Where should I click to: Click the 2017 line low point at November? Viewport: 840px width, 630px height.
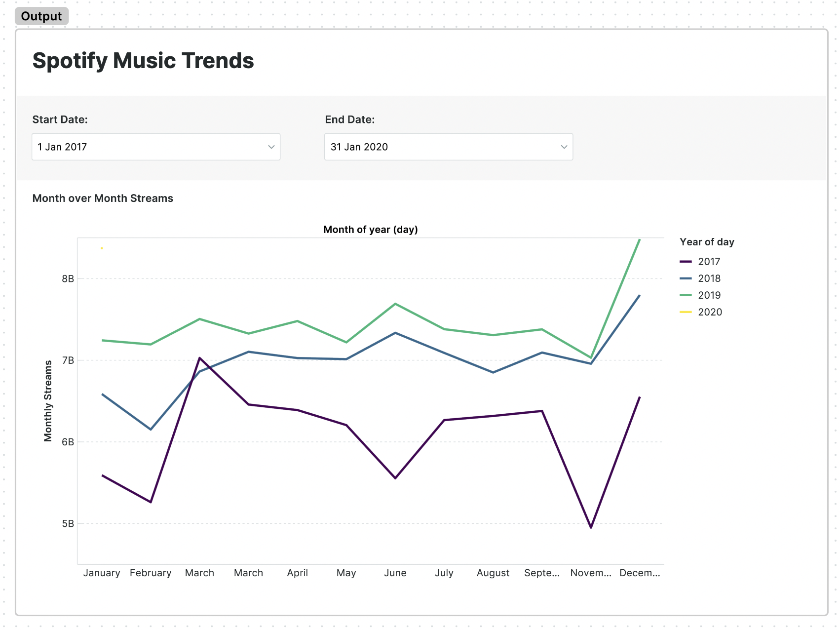[591, 528]
